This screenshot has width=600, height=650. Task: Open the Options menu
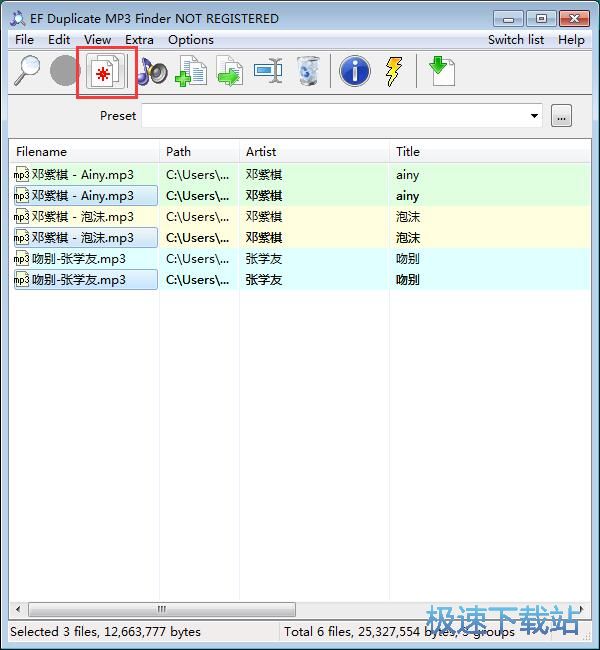[x=191, y=40]
